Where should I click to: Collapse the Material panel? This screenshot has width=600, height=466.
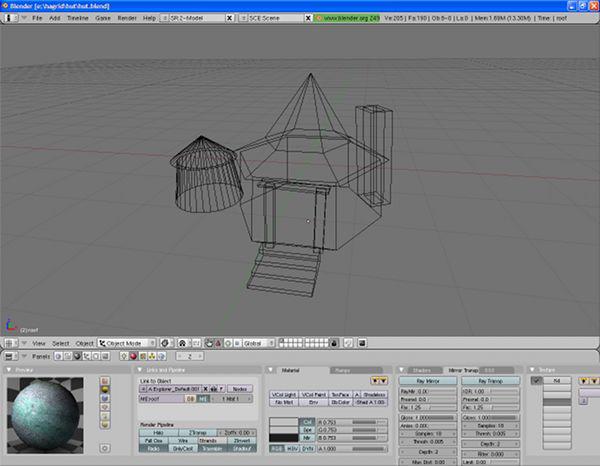click(x=271, y=370)
